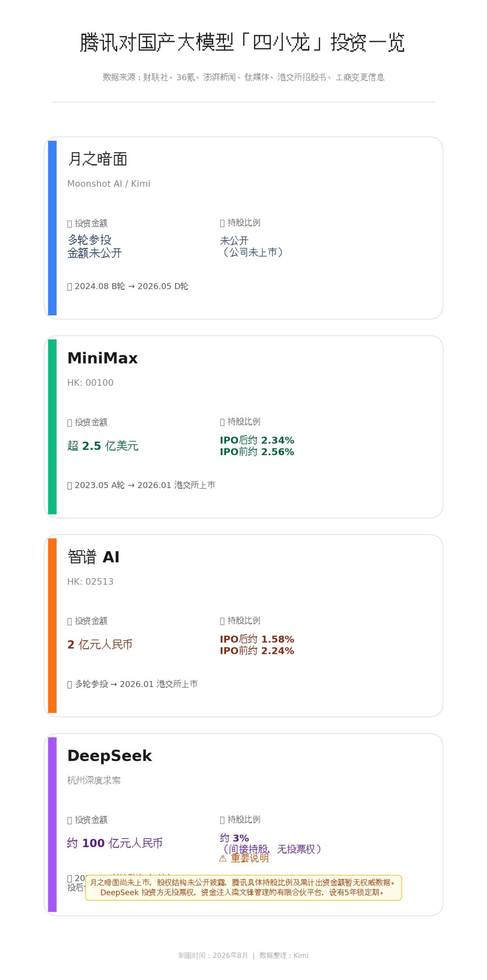
Task: Click the 投资金额 icon in 智谱 AI card
Action: click(x=69, y=621)
